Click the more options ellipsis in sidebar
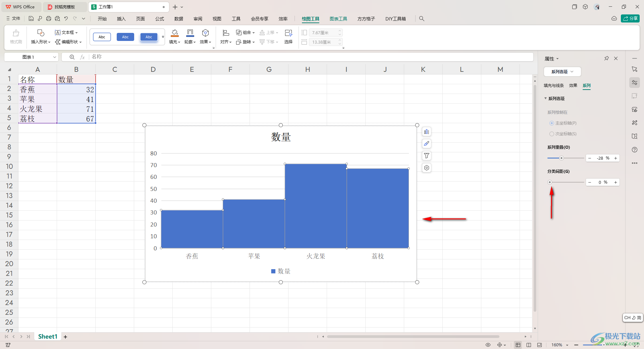 tap(635, 163)
